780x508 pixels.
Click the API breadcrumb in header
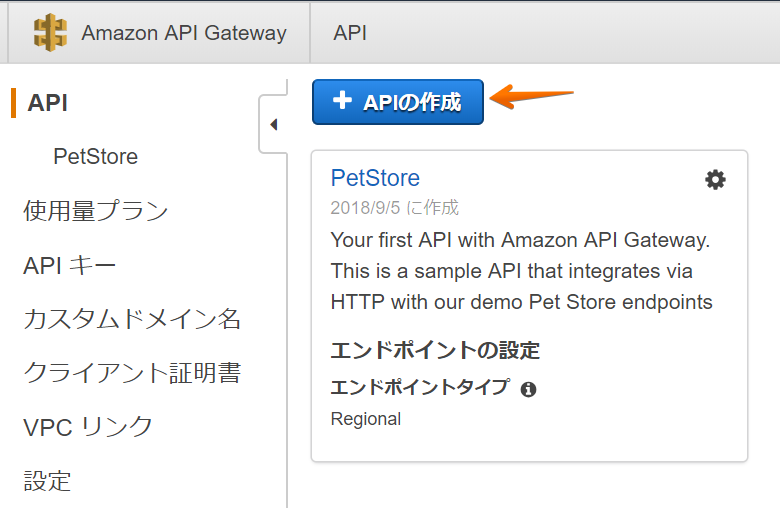[350, 33]
